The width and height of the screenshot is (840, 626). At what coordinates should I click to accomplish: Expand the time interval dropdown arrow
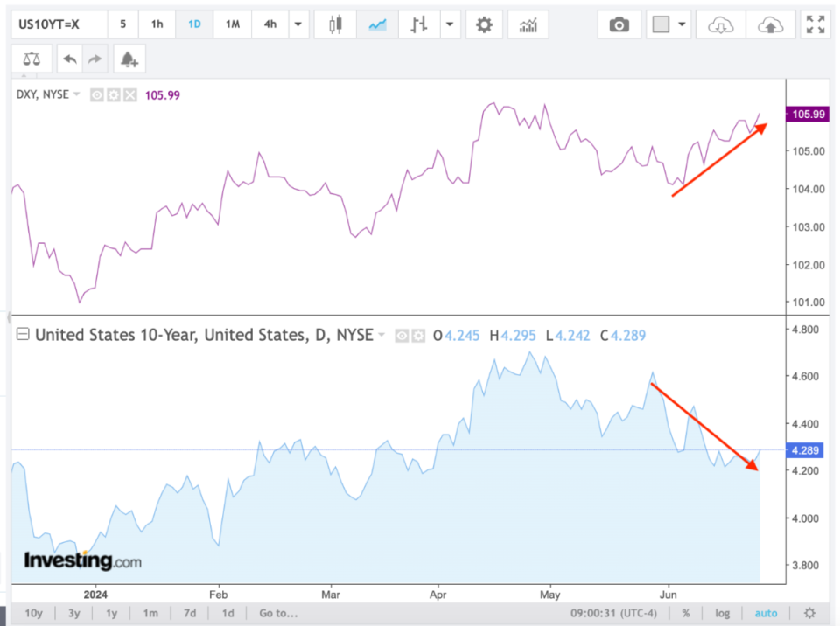(298, 24)
